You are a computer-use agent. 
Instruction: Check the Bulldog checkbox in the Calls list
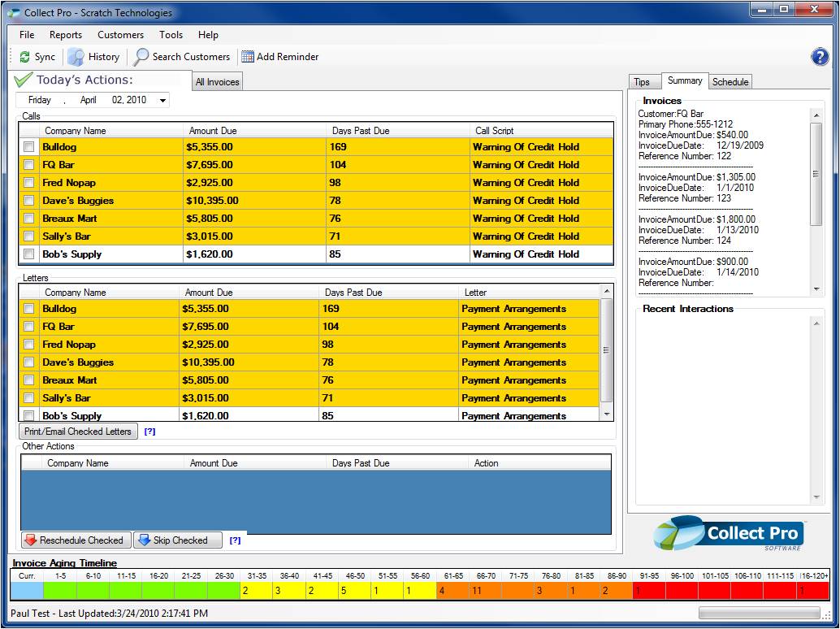point(29,147)
